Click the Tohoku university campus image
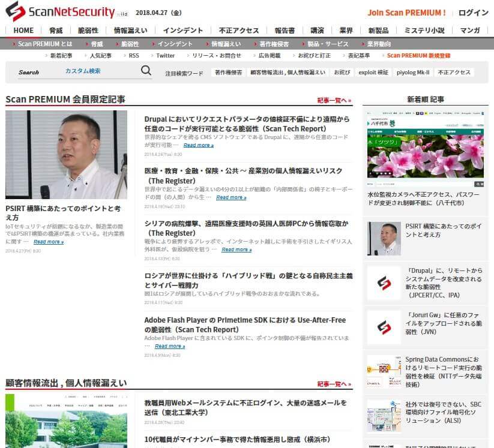The width and height of the screenshot is (494, 448). (x=66, y=421)
